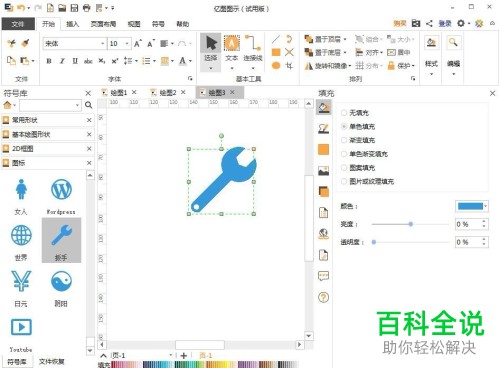This screenshot has width=500, height=368.
Task: Open the 样式 style gallery
Action: (431, 55)
